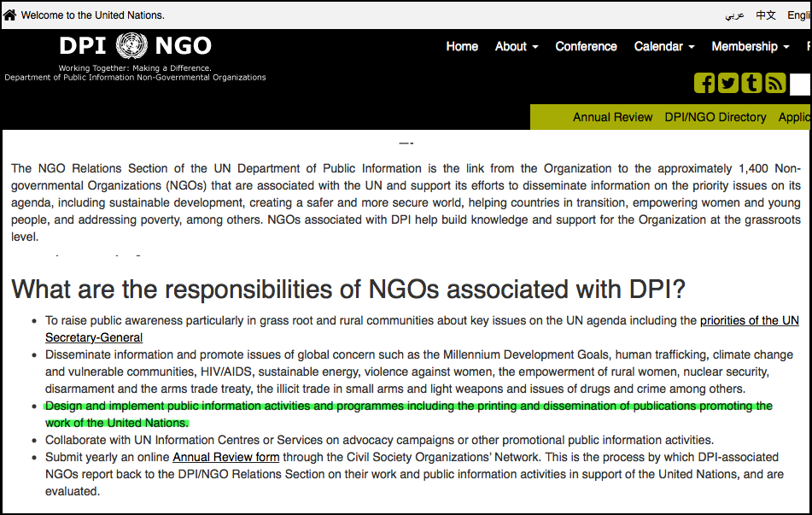The image size is (812, 515).
Task: Go to the Conference menu item
Action: (x=586, y=47)
